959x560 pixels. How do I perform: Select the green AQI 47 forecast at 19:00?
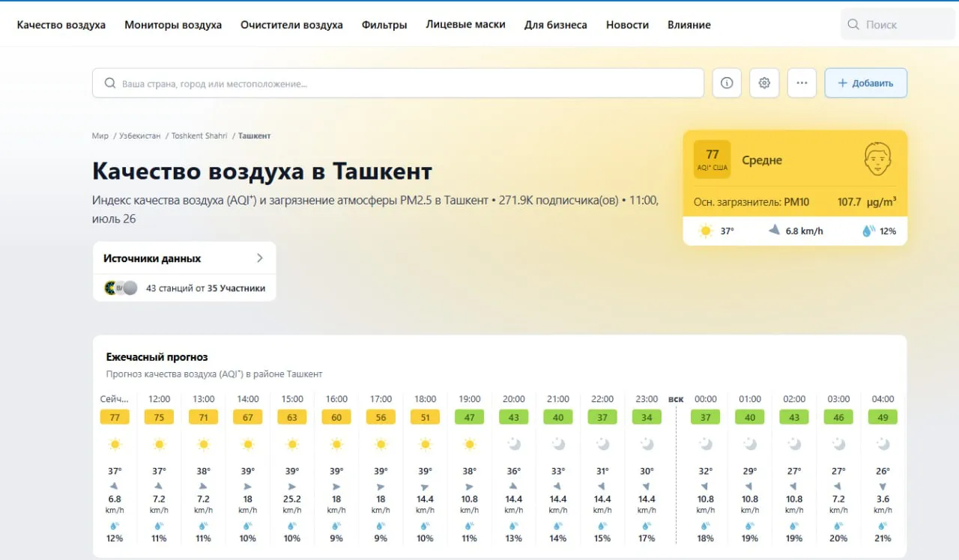[x=469, y=417]
